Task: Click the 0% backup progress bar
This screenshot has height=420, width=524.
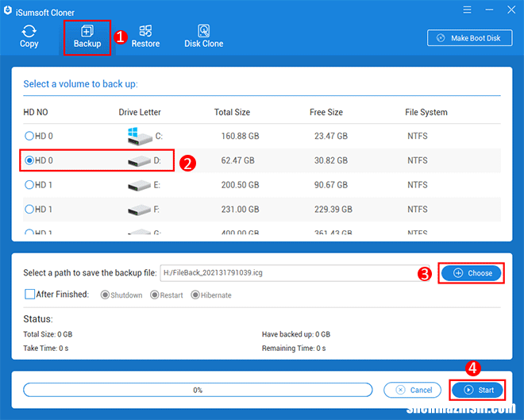Action: [198, 390]
